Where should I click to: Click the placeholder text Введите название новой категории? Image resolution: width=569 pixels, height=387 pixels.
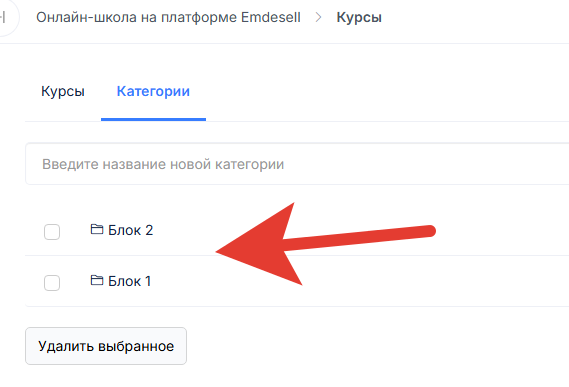163,164
